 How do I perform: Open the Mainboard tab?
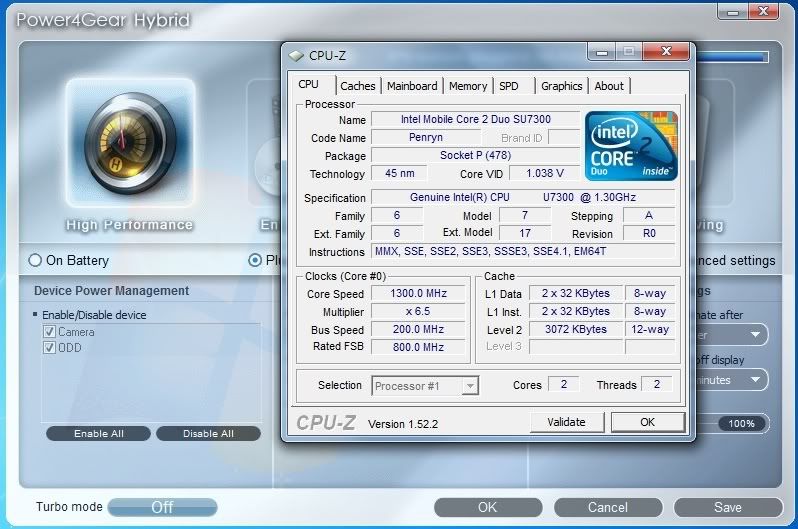[412, 86]
